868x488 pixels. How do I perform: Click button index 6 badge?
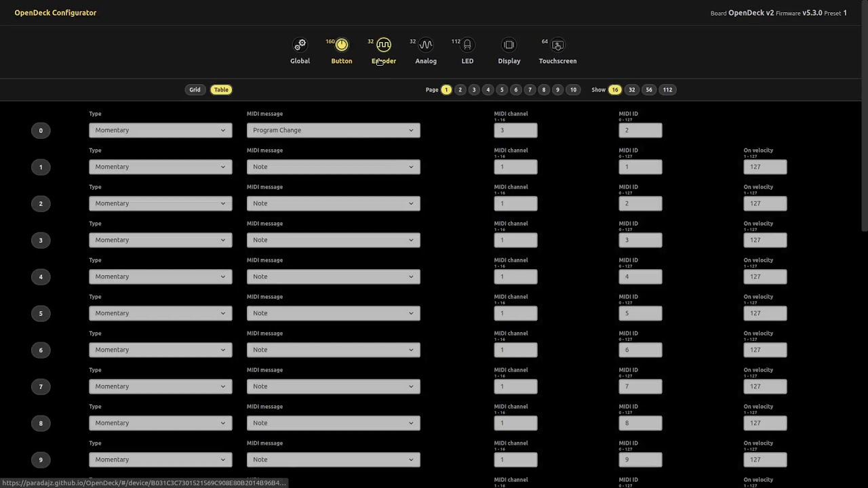[x=41, y=350]
